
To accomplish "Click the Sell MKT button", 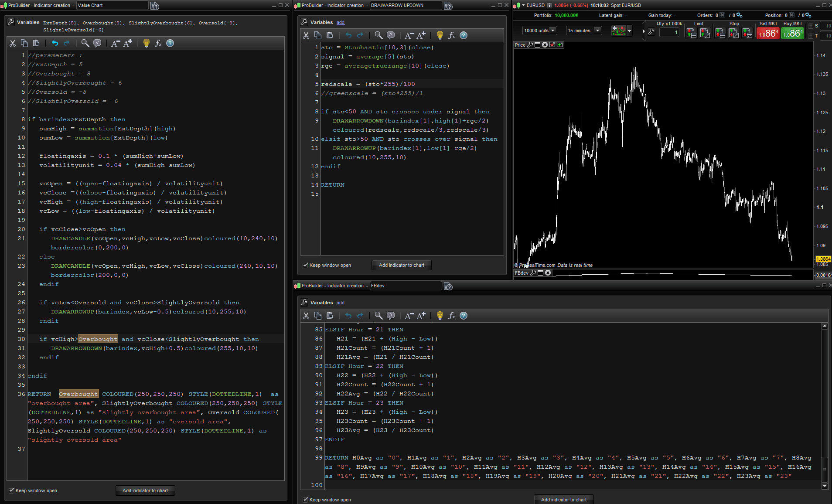I will click(768, 33).
